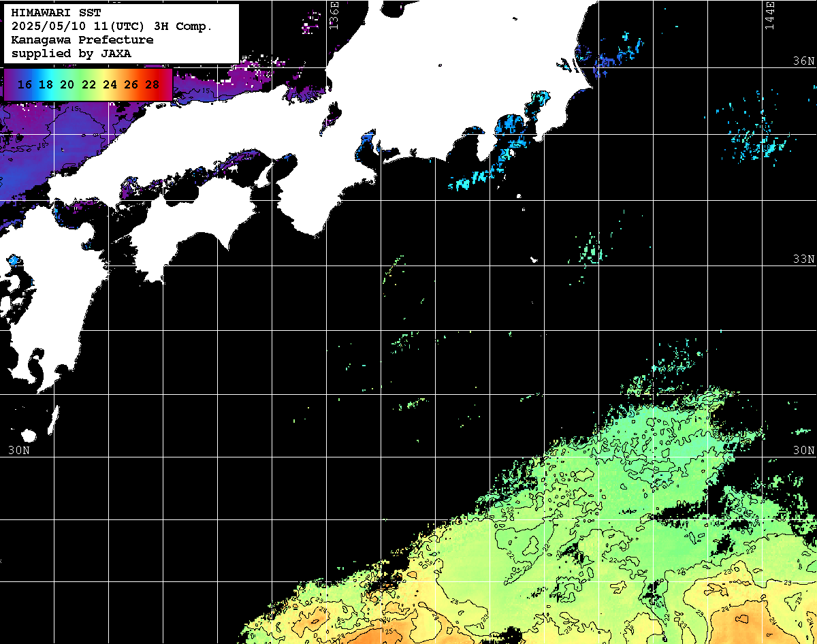The height and width of the screenshot is (644, 817).
Task: Click the 33N latitude label
Action: (x=803, y=259)
